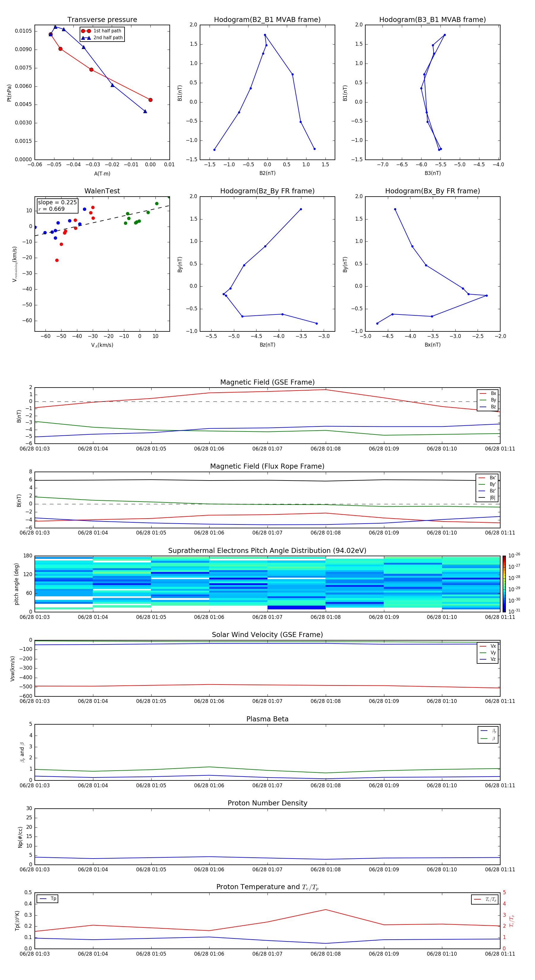The image size is (535, 980).
Task: Click the "B2(nT)" x-axis label
Action: tap(267, 173)
